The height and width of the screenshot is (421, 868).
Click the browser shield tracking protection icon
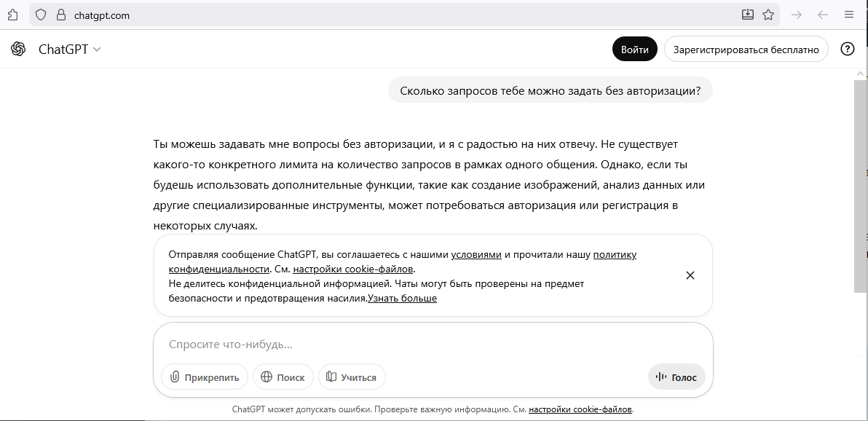click(x=40, y=15)
